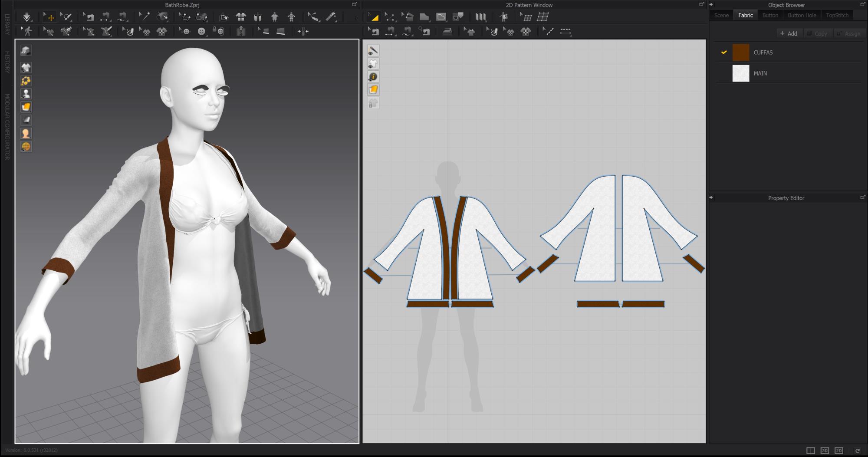This screenshot has width=868, height=457.
Task: Toggle avatar display icon in 3D view sidebar
Action: coord(26,94)
